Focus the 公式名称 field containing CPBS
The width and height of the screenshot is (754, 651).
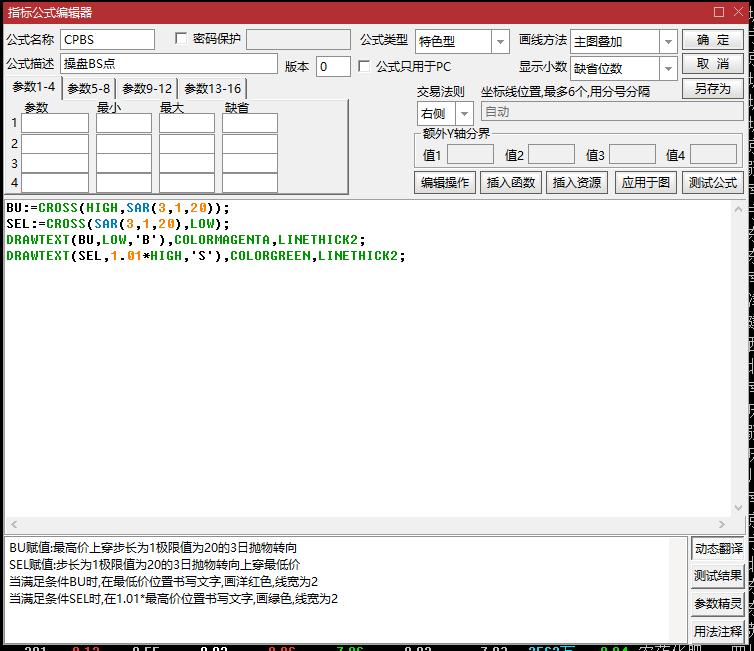click(107, 39)
